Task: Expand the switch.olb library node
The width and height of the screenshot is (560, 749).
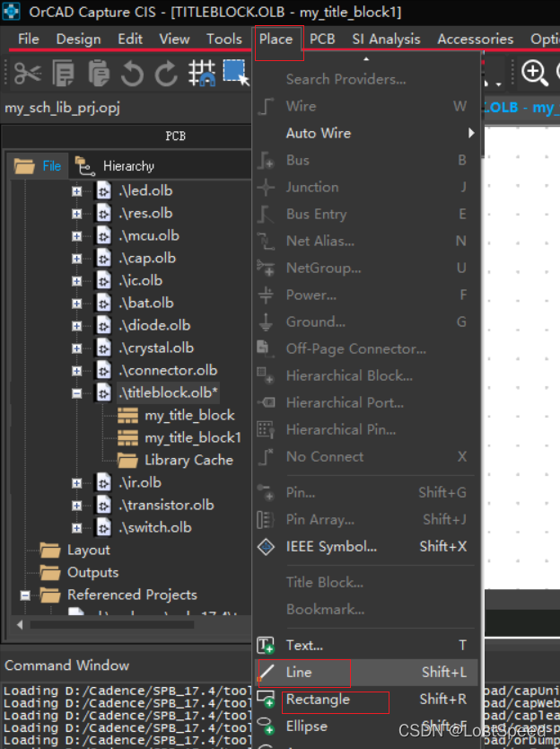Action: tap(77, 527)
